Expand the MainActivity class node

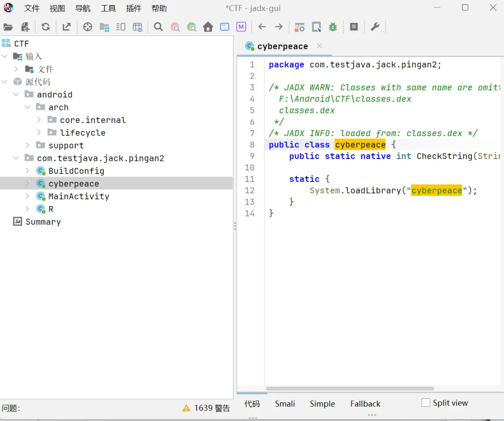[28, 196]
